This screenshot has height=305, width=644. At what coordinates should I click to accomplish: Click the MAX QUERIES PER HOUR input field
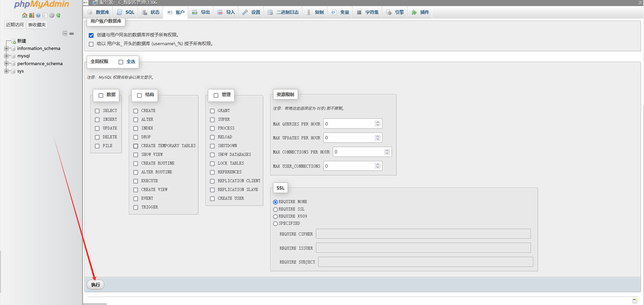(x=353, y=124)
